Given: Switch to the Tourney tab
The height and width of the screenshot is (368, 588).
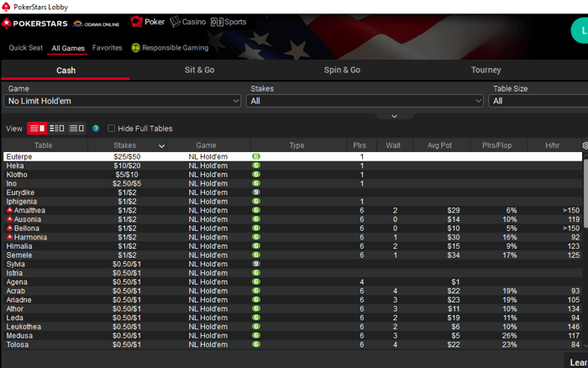Looking at the screenshot, I should coord(486,70).
